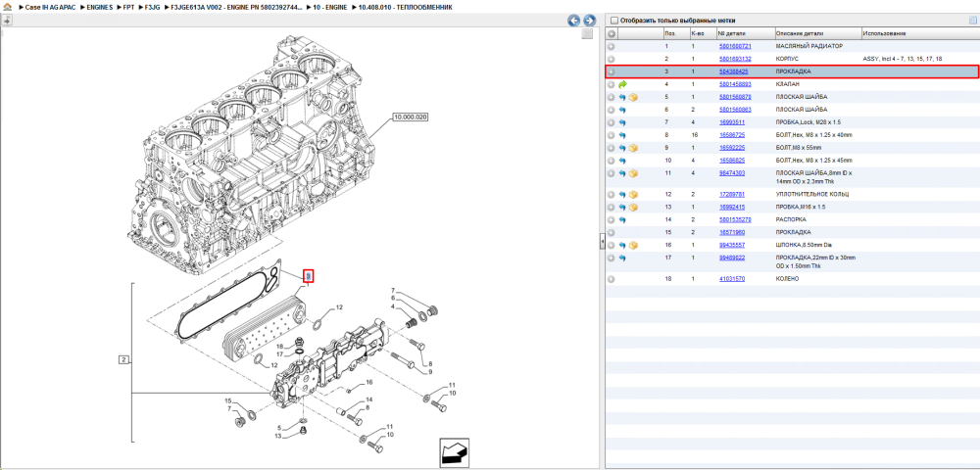
Task: Click box icon on position 5 row
Action: click(x=633, y=97)
